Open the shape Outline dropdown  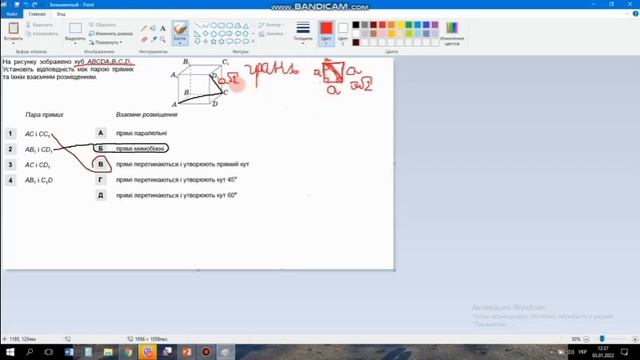[x=271, y=25]
